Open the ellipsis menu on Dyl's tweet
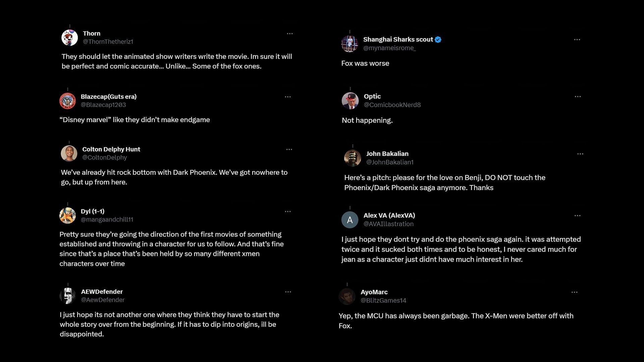The image size is (644, 362). (x=288, y=212)
